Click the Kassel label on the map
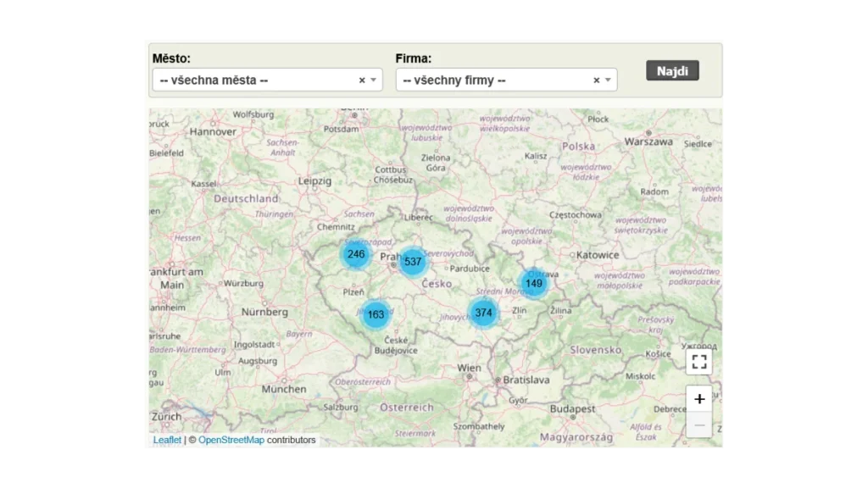 click(x=203, y=184)
